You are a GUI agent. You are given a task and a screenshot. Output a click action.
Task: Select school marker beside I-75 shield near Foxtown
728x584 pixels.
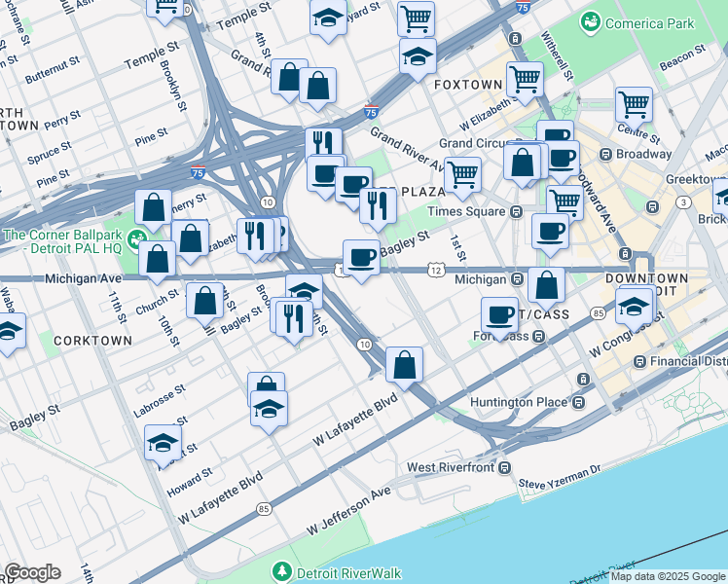click(418, 55)
